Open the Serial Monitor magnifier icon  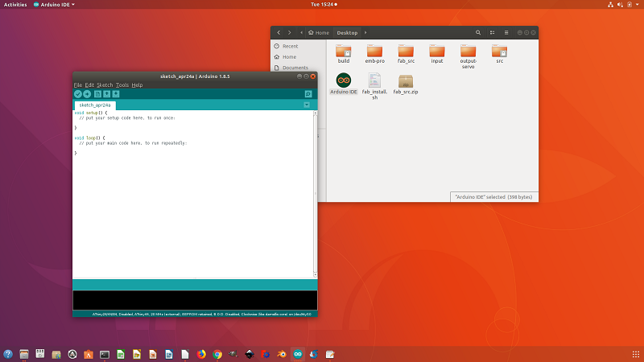click(x=308, y=94)
